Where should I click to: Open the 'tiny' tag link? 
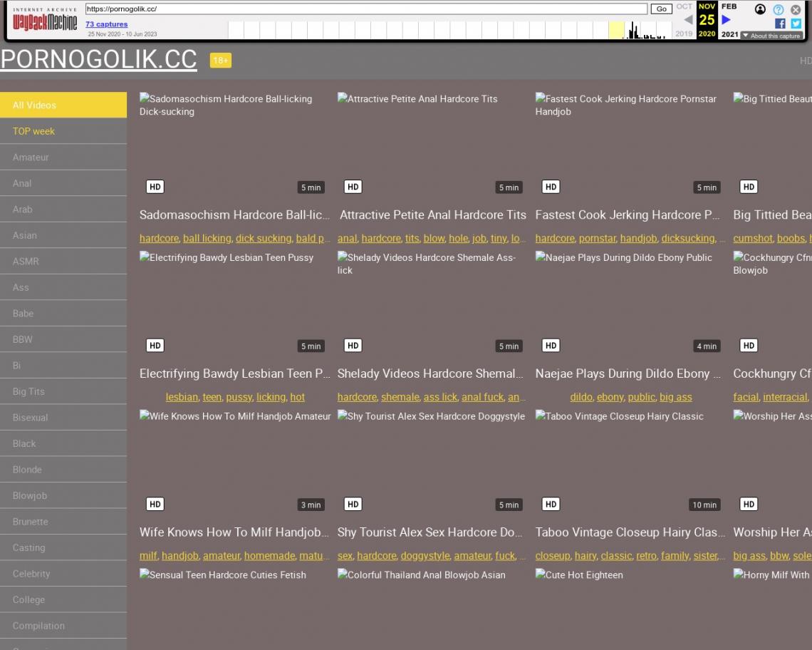pyautogui.click(x=499, y=239)
